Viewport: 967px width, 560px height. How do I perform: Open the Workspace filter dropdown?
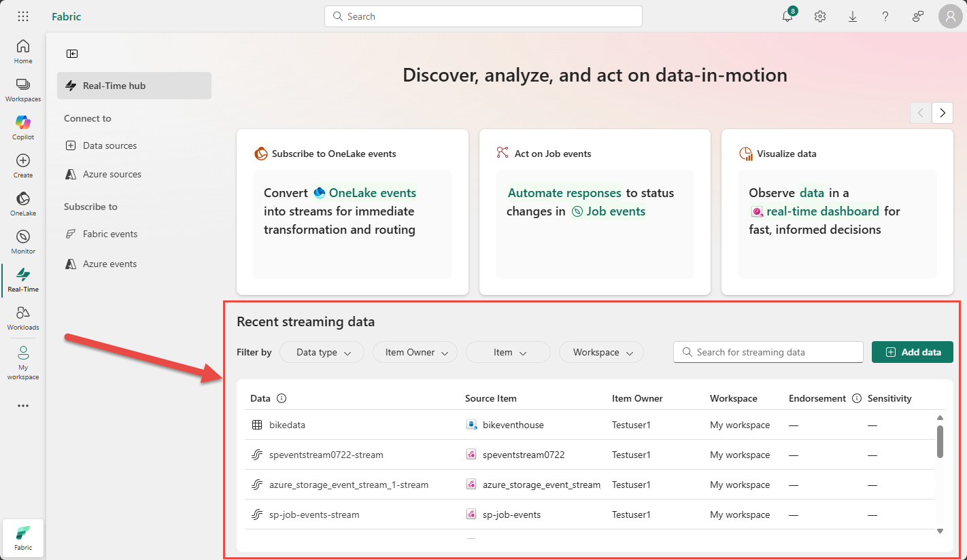click(x=601, y=352)
